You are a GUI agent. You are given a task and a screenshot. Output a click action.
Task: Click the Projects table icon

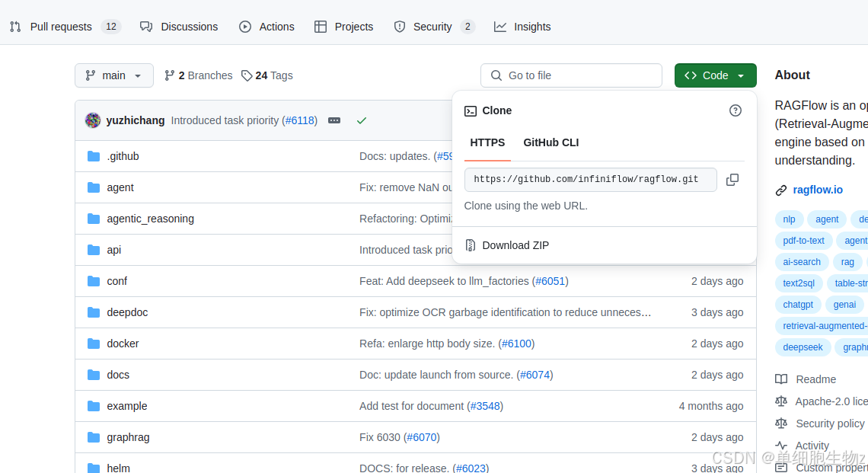[x=320, y=27]
